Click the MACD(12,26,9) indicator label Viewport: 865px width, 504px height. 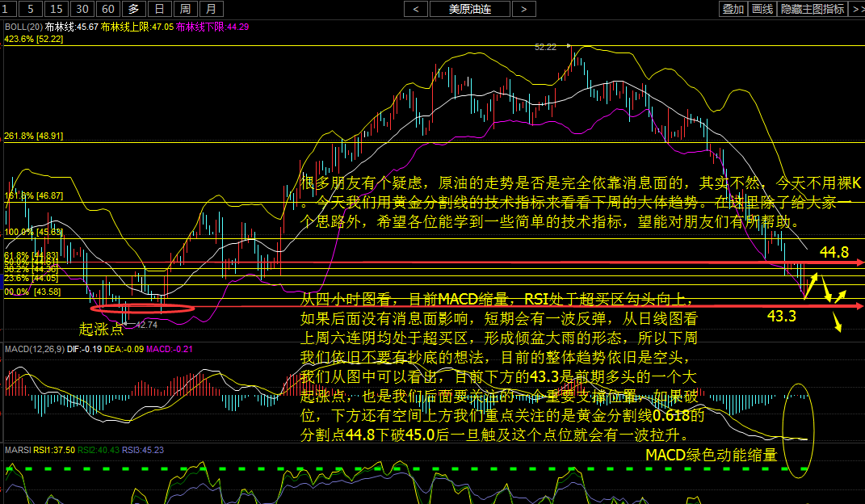35,349
